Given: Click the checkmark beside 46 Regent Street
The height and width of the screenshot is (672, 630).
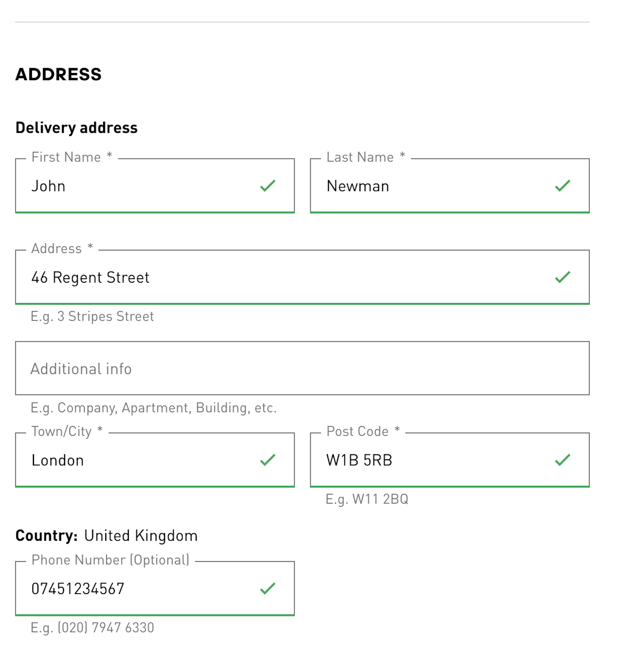Looking at the screenshot, I should [x=562, y=277].
